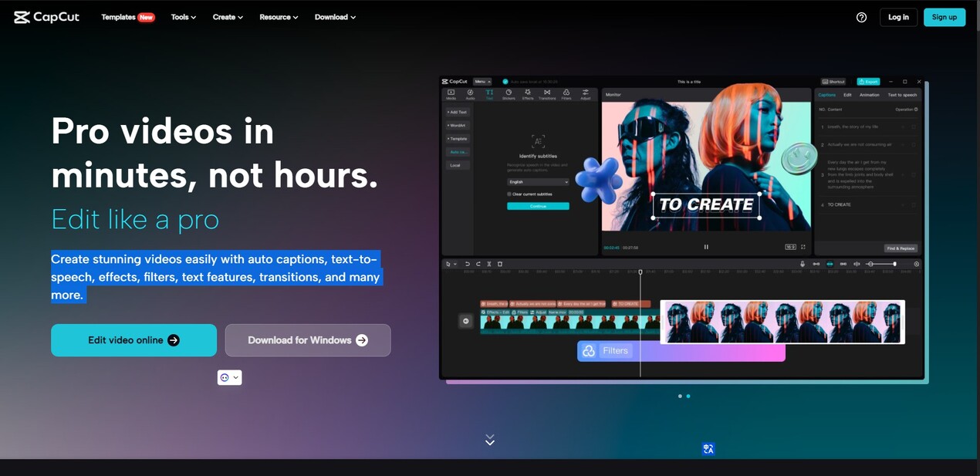Click the Sign up button
Screen dimensions: 980x476
click(x=944, y=17)
